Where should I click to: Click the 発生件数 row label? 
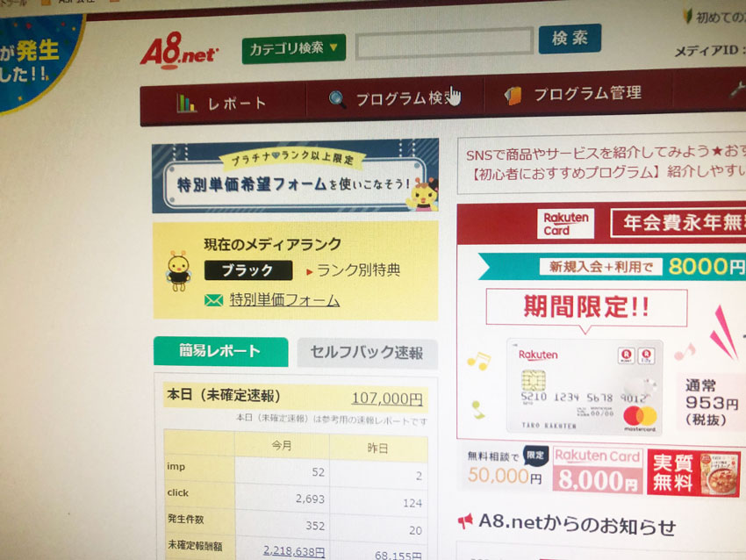click(x=185, y=519)
